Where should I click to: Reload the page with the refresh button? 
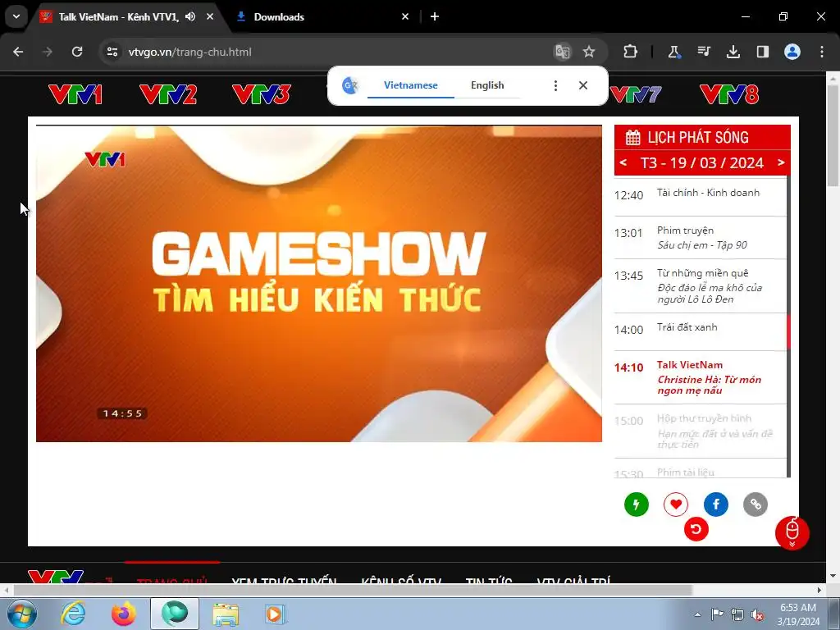[77, 52]
